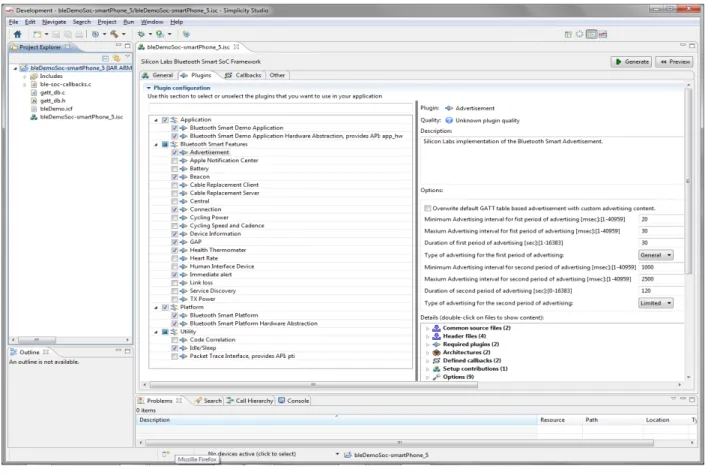Switch to the Other tab

pos(277,75)
